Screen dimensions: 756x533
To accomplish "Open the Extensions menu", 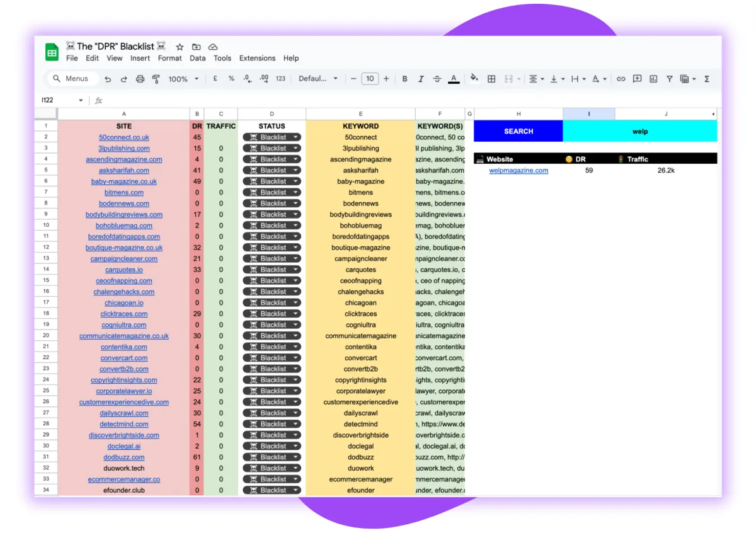I will pos(257,58).
